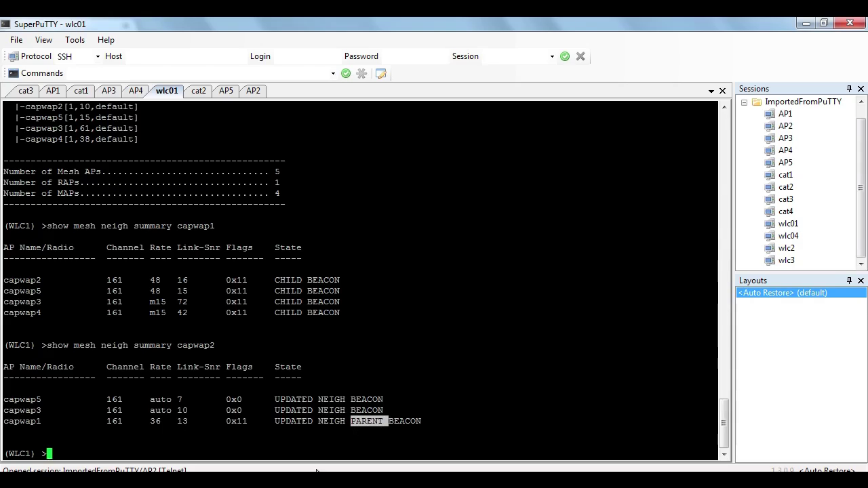This screenshot has height=488, width=868.
Task: Open the Help menu
Action: pyautogui.click(x=106, y=40)
